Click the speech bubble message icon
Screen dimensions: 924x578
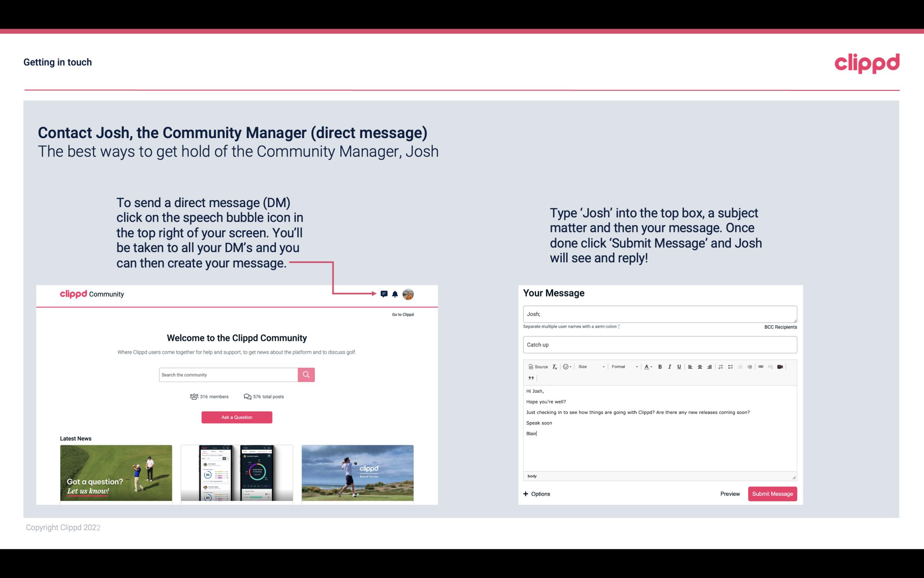pyautogui.click(x=384, y=294)
